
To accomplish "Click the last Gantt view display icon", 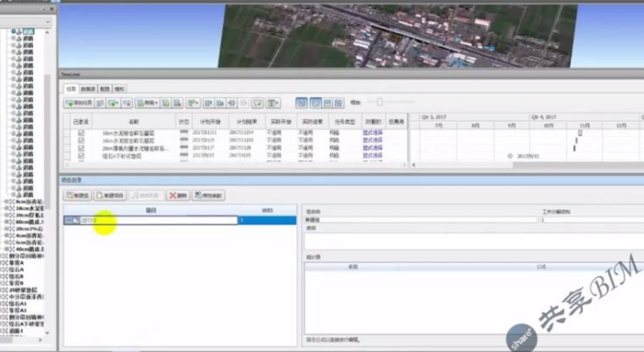I will [339, 103].
